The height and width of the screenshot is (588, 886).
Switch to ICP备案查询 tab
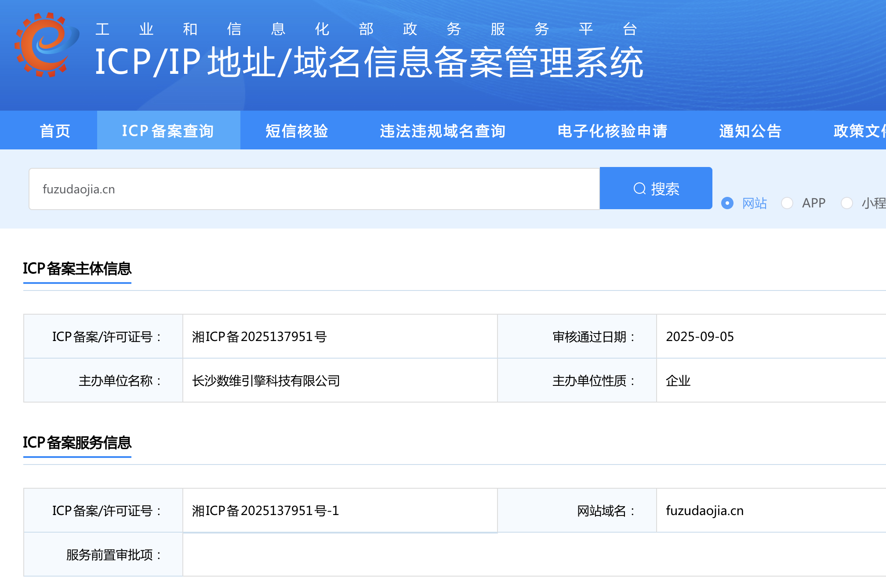tap(168, 131)
